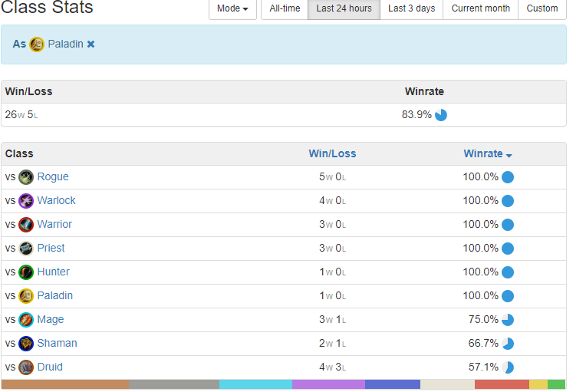The height and width of the screenshot is (392, 586).
Task: Remove the Paladin filter with the X
Action: [91, 44]
